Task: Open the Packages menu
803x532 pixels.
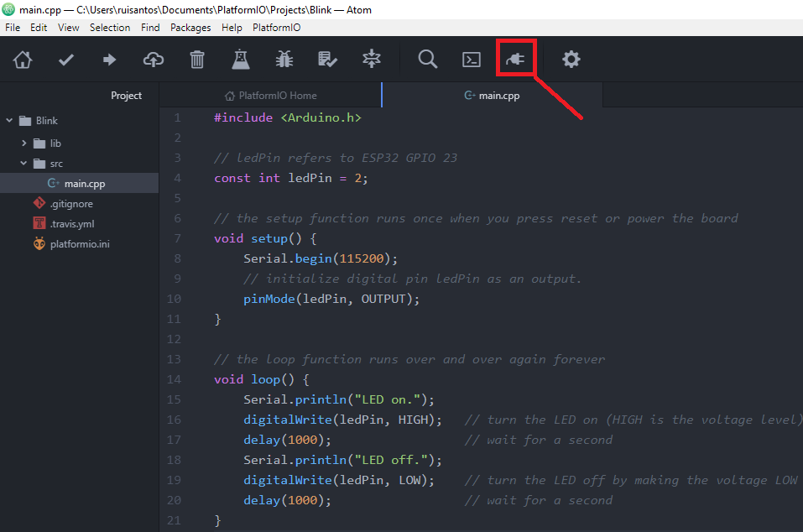Action: [x=190, y=28]
